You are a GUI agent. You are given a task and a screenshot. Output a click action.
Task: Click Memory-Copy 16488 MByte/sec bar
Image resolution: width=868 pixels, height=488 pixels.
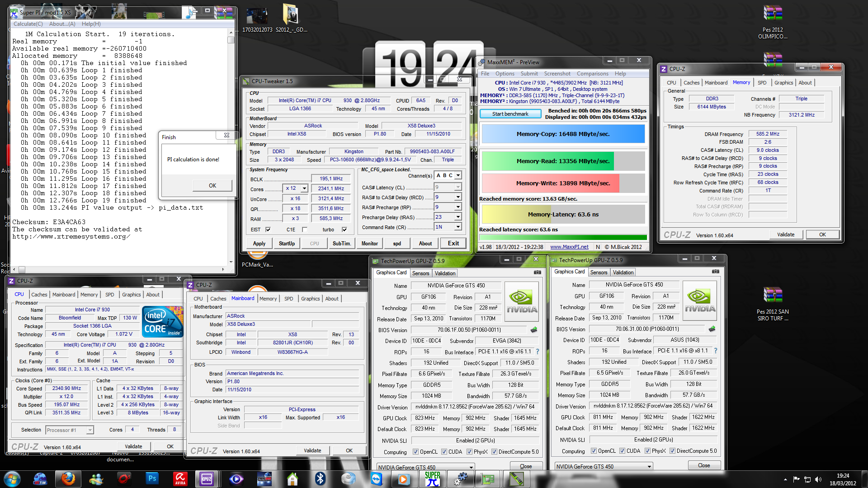tap(563, 134)
